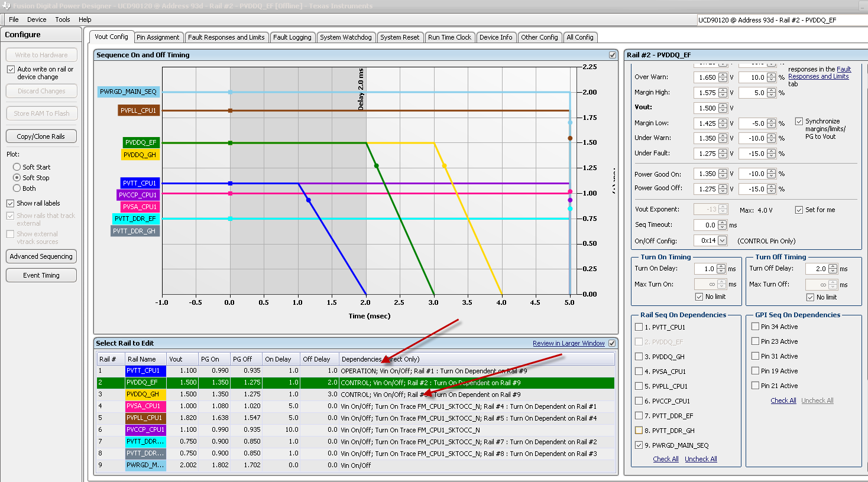Image resolution: width=868 pixels, height=482 pixels.
Task: Switch to the Pin Assignment tab
Action: pyautogui.click(x=158, y=37)
